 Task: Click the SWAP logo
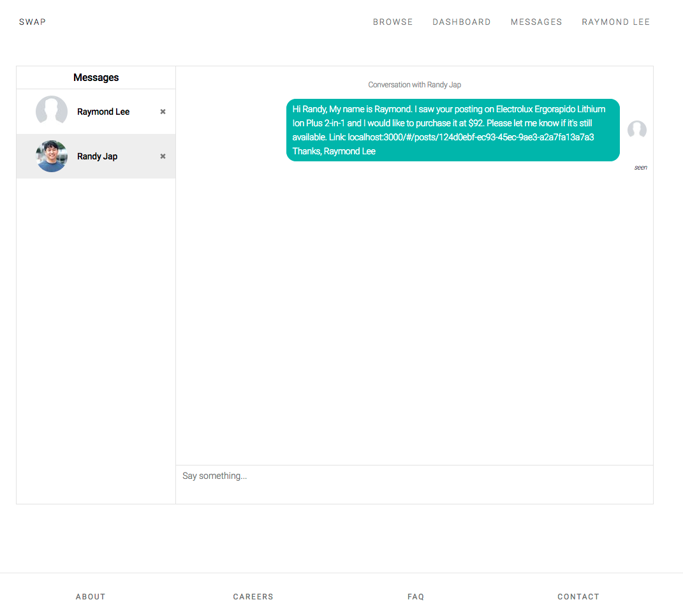32,22
